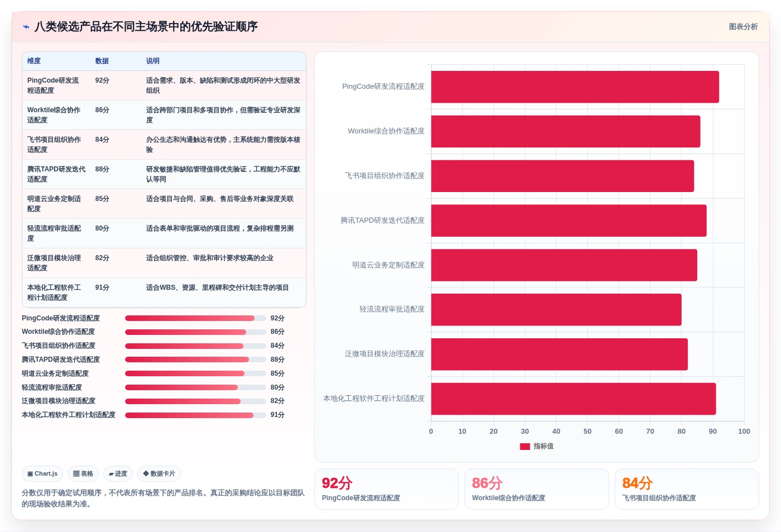Click the footnote text starting with 分数仅用于确定试用顺序

point(163,499)
